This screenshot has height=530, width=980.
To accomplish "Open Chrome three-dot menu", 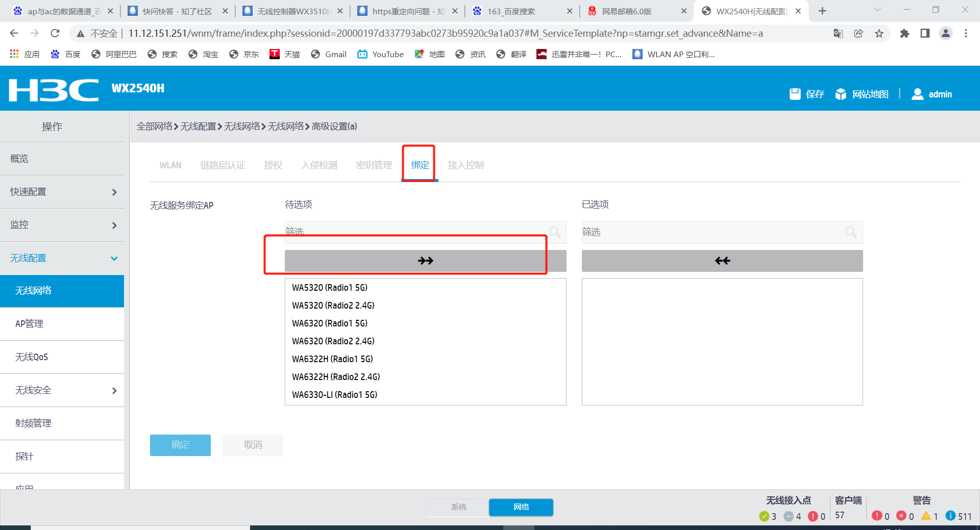I will [x=966, y=33].
